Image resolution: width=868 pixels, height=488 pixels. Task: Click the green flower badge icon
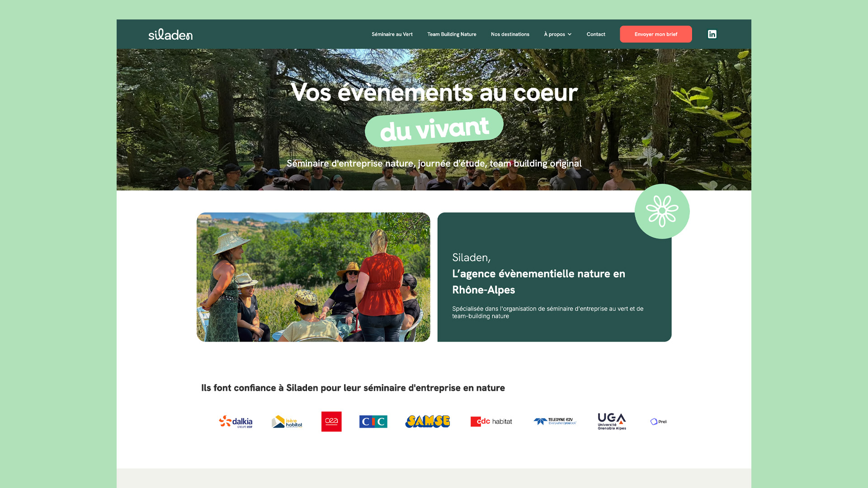pos(662,211)
